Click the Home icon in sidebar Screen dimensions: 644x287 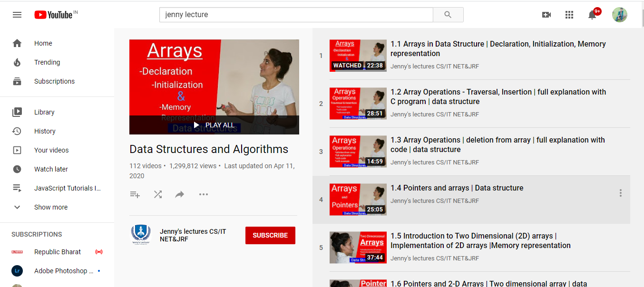(x=17, y=43)
